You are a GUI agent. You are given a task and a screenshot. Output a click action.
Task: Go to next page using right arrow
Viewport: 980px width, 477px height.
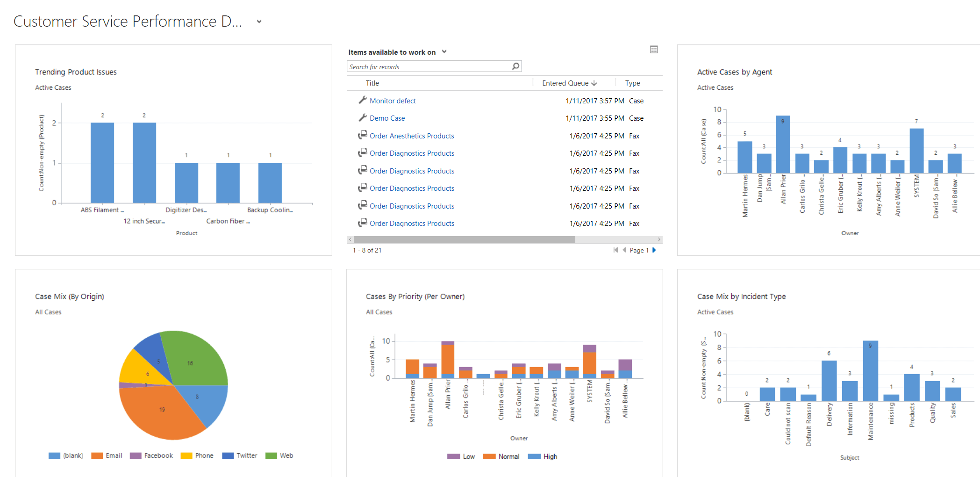(x=654, y=250)
